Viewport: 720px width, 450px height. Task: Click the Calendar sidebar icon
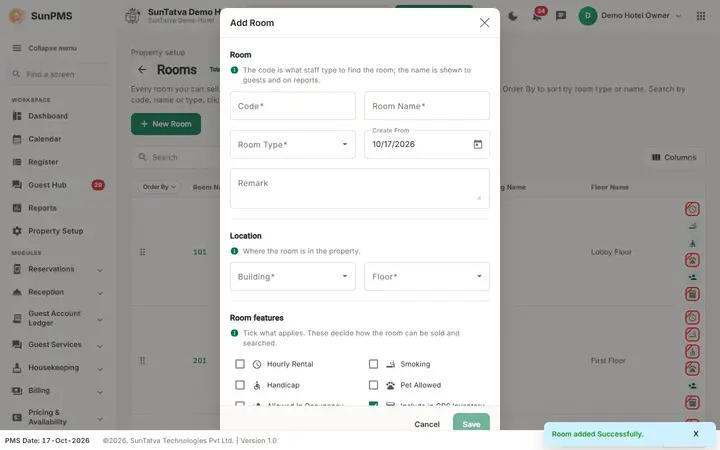click(17, 139)
